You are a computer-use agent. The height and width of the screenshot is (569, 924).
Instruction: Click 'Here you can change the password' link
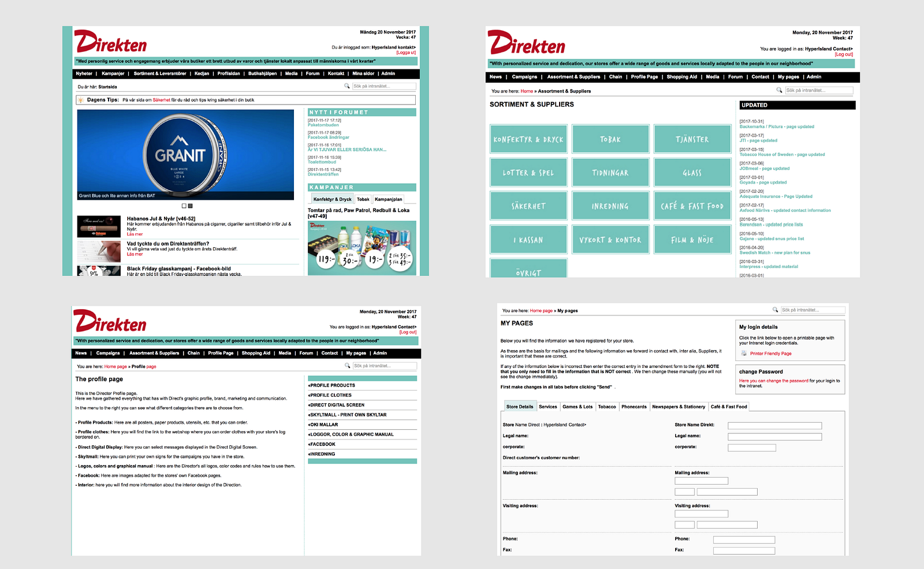774,381
